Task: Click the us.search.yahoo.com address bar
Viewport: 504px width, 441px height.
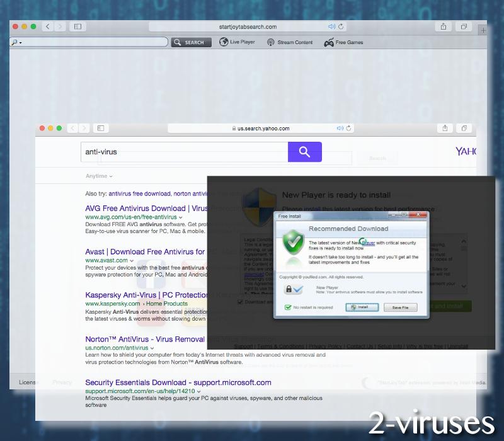Action: point(261,129)
